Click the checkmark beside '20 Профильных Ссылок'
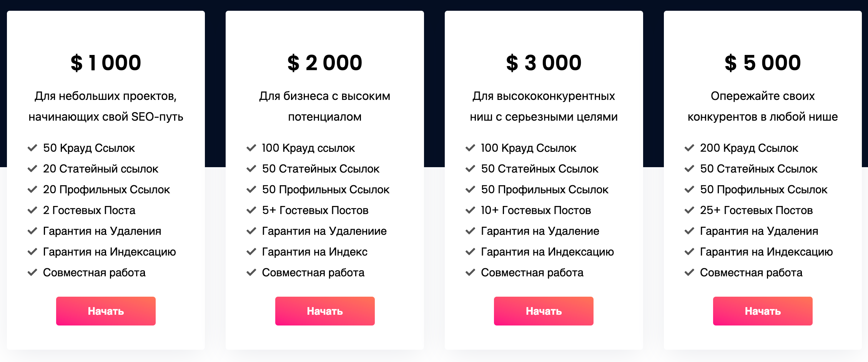The height and width of the screenshot is (362, 868). click(x=32, y=189)
